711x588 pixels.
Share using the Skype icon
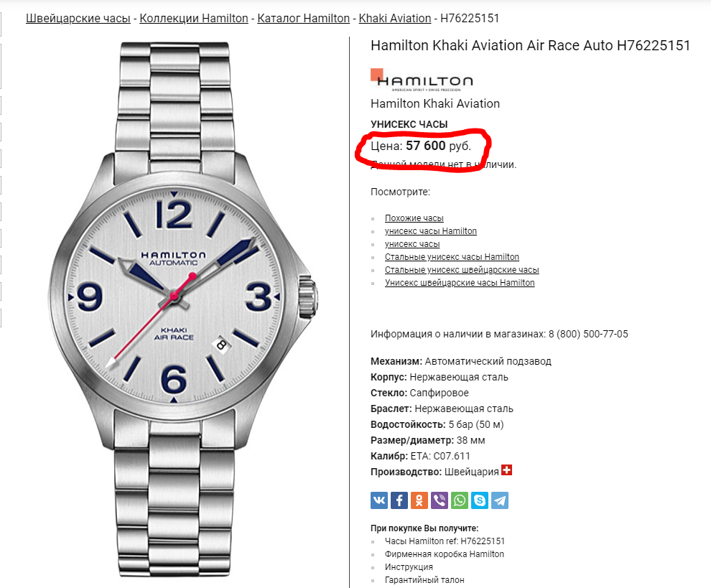[x=480, y=500]
